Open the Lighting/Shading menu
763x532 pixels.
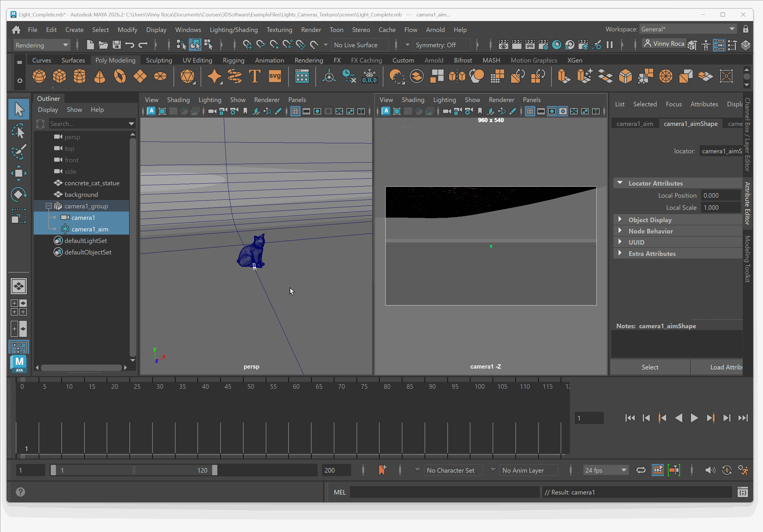point(233,30)
